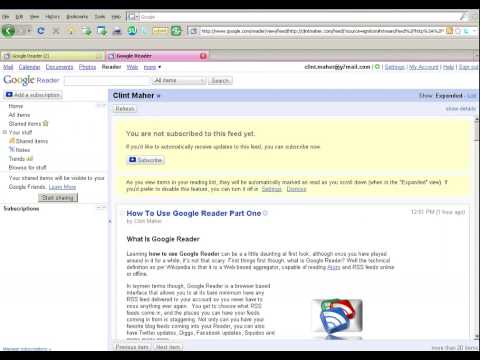Viewport: 480px width, 360px height.
Task: Open the Tools menu
Action: [x=100, y=17]
